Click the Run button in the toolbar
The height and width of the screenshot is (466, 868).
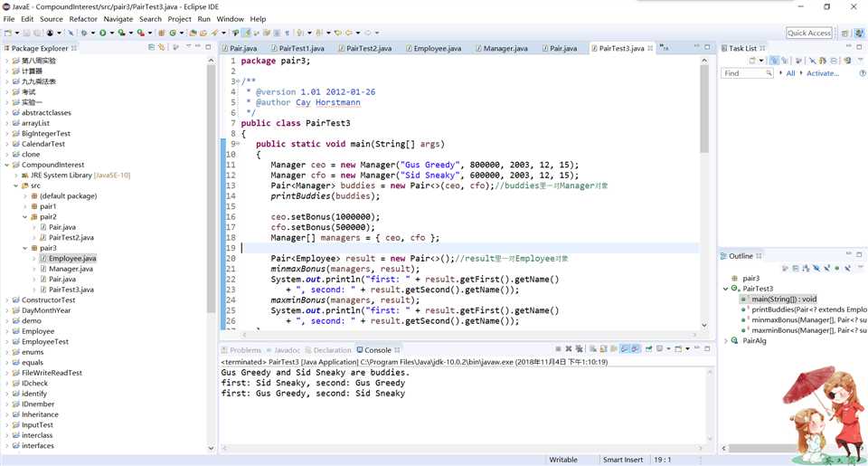point(102,33)
